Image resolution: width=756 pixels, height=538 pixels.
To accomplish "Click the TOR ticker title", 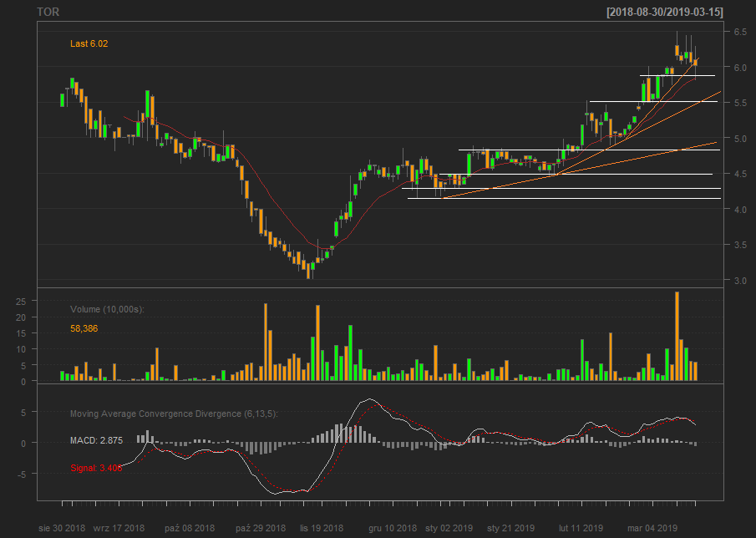I will pyautogui.click(x=48, y=12).
